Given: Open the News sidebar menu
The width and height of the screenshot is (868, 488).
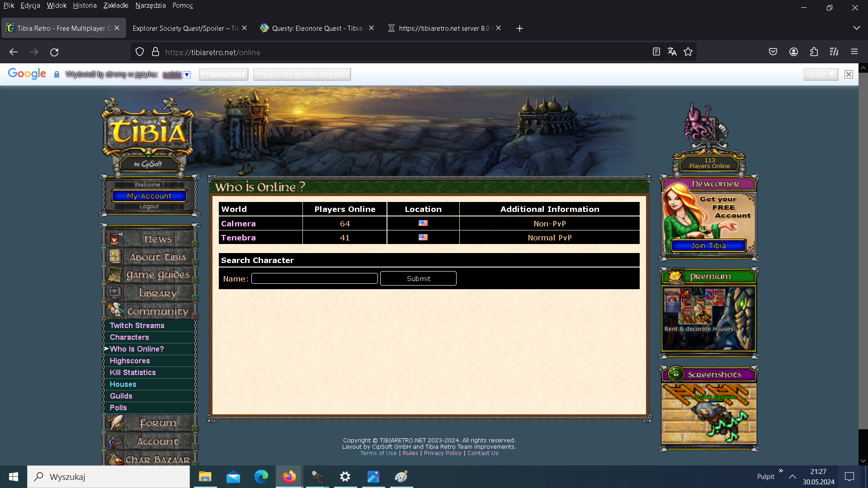Looking at the screenshot, I should click(150, 239).
